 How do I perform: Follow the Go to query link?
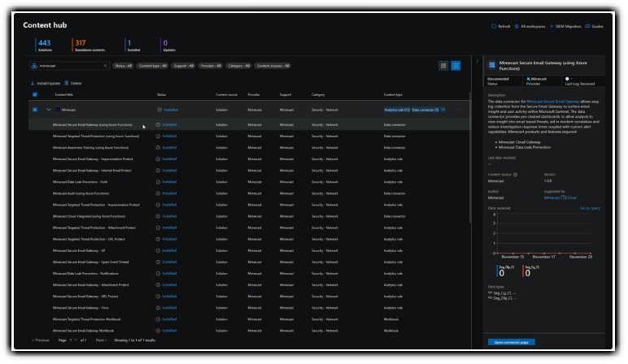(x=590, y=209)
